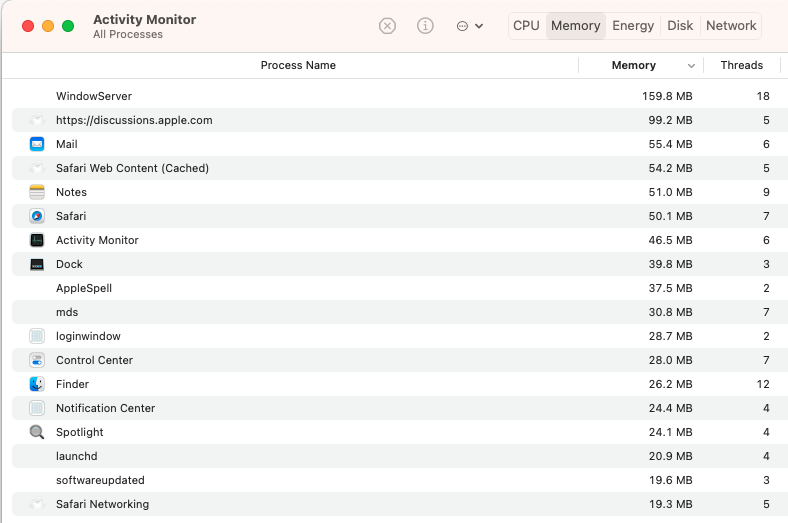Select the loginwindow process name
Viewport: 788px width, 523px height.
[x=88, y=336]
